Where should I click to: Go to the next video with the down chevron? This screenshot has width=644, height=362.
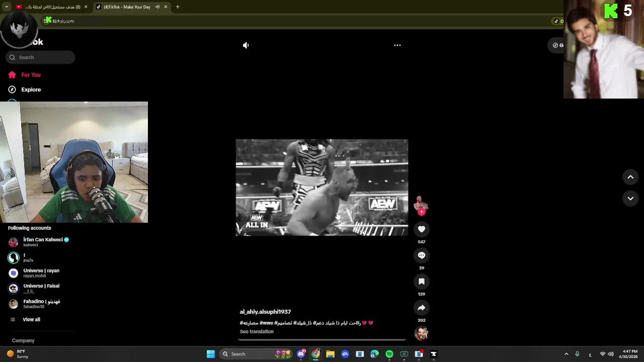pos(630,199)
